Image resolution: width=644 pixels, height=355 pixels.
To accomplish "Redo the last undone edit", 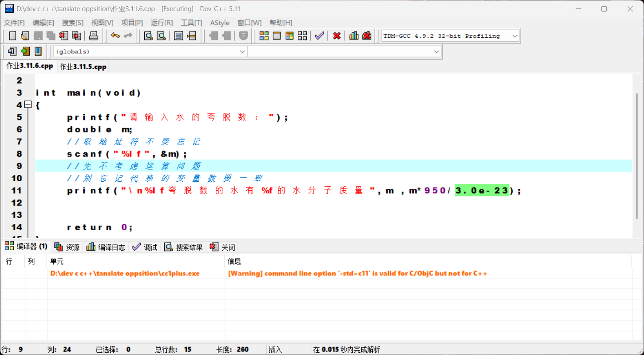I will (128, 36).
